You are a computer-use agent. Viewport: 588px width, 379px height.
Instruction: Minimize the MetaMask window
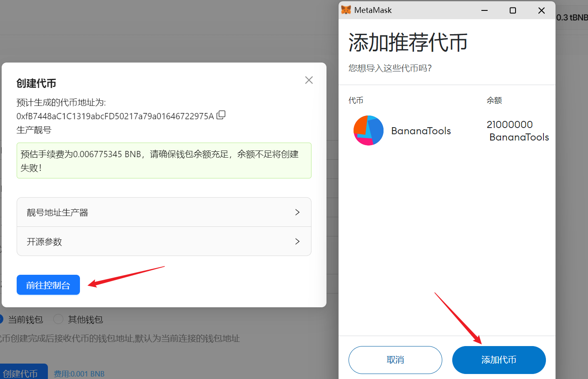click(x=484, y=10)
